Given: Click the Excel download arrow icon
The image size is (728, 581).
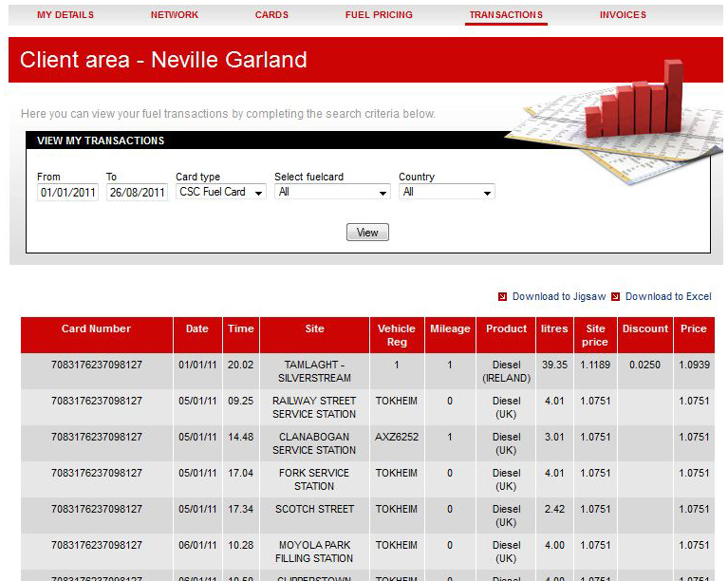Looking at the screenshot, I should [x=616, y=297].
